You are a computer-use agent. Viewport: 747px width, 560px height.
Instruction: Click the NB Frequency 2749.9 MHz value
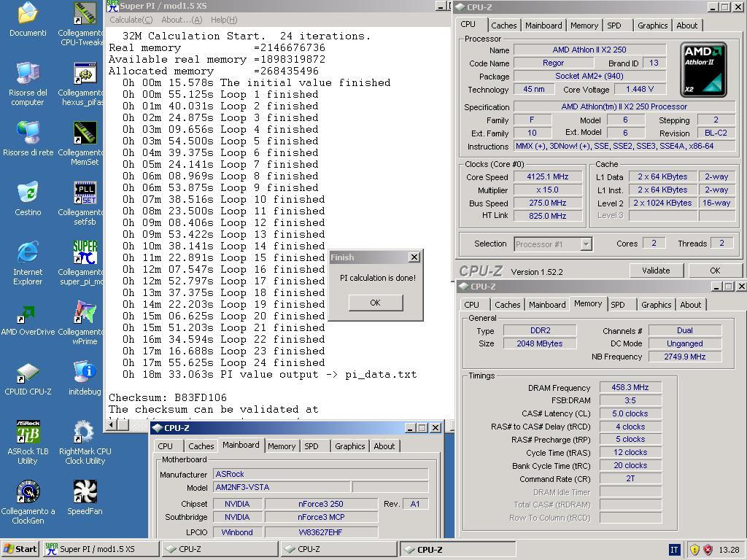pyautogui.click(x=684, y=357)
